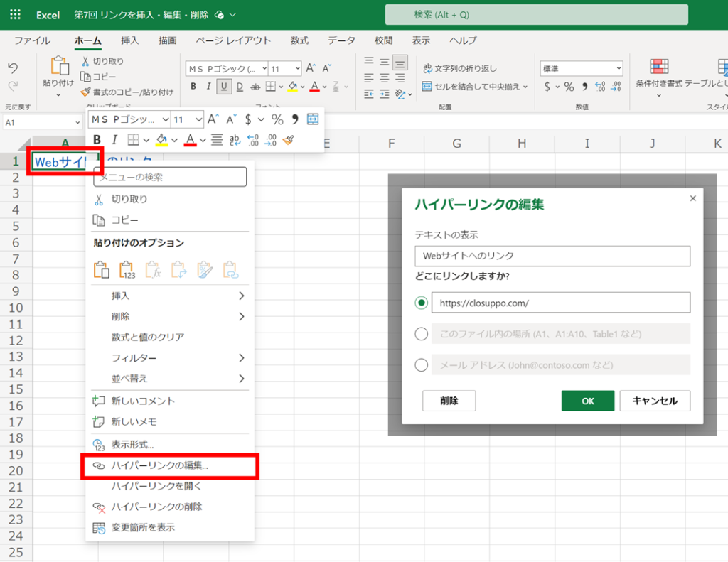Click ribbon percent style icon

click(569, 86)
